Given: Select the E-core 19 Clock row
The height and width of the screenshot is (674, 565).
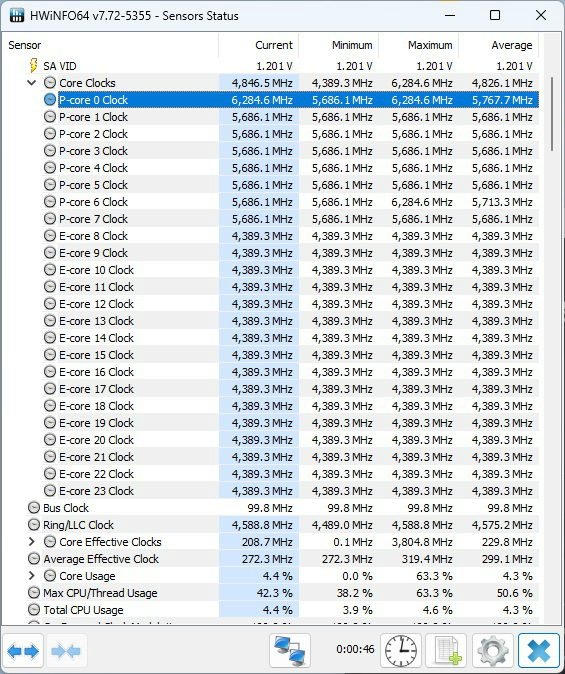Looking at the screenshot, I should coord(290,423).
